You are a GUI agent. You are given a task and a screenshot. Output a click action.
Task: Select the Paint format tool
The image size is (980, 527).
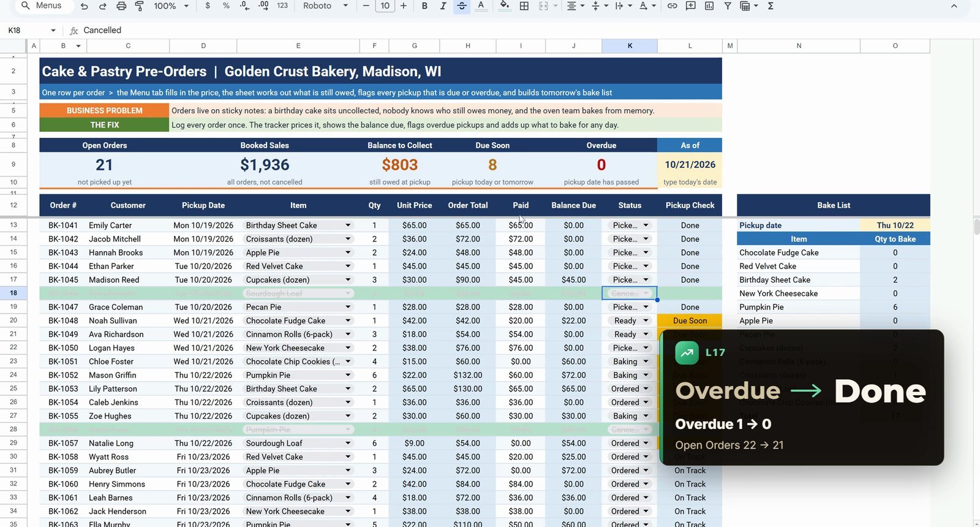click(139, 6)
